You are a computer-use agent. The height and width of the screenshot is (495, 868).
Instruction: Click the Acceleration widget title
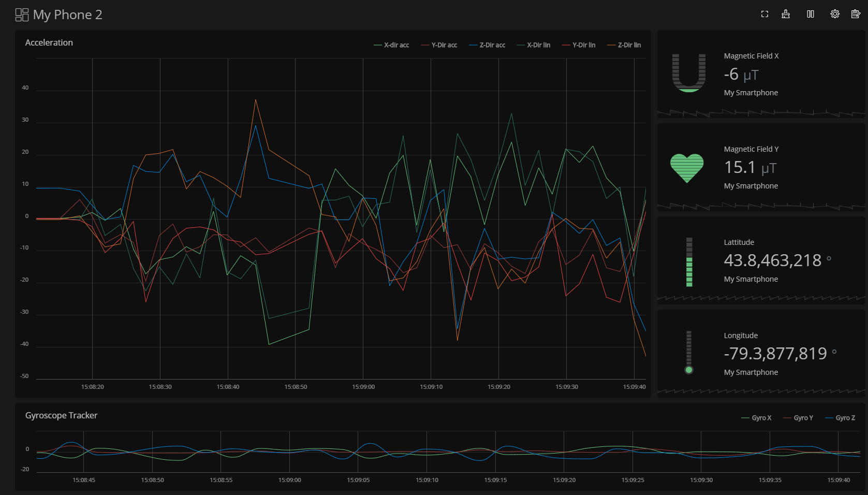click(49, 42)
